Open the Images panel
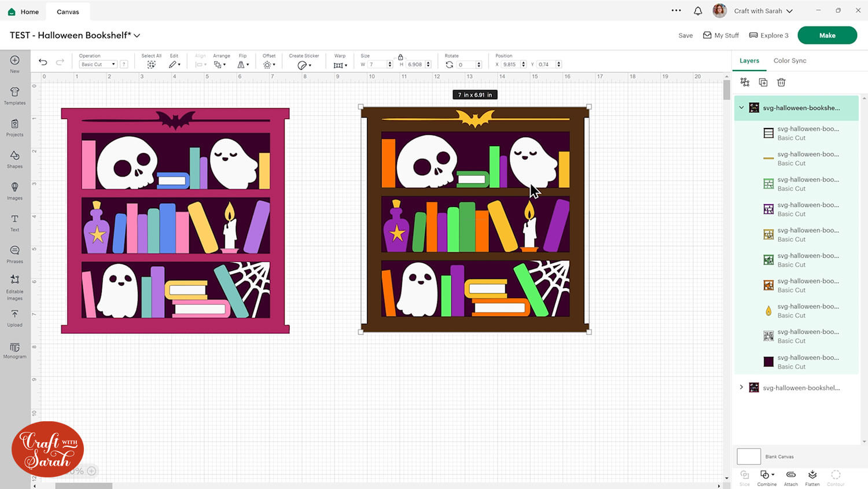This screenshot has height=489, width=868. (14, 190)
